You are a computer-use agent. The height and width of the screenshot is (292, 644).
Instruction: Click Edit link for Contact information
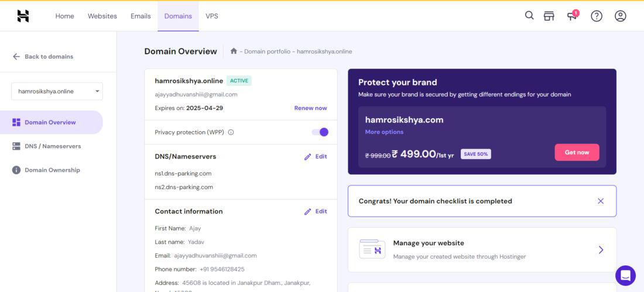(x=321, y=211)
